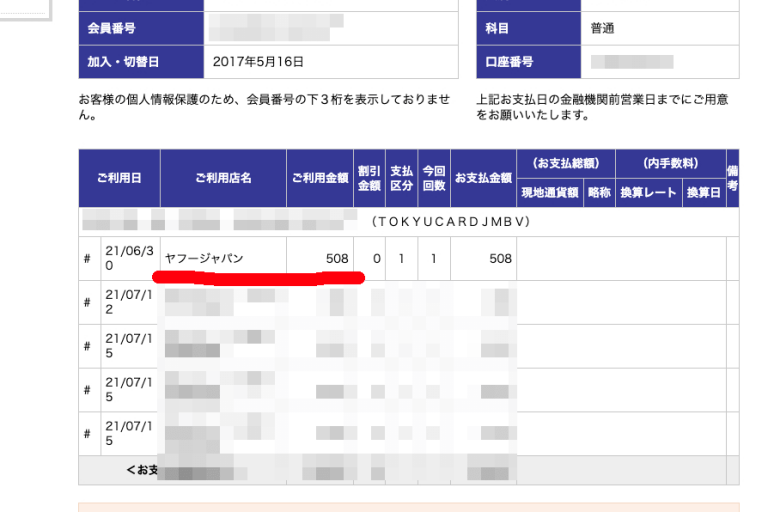Select the ご利用店名 column header
Image resolution: width=768 pixels, height=512 pixels.
tap(223, 178)
